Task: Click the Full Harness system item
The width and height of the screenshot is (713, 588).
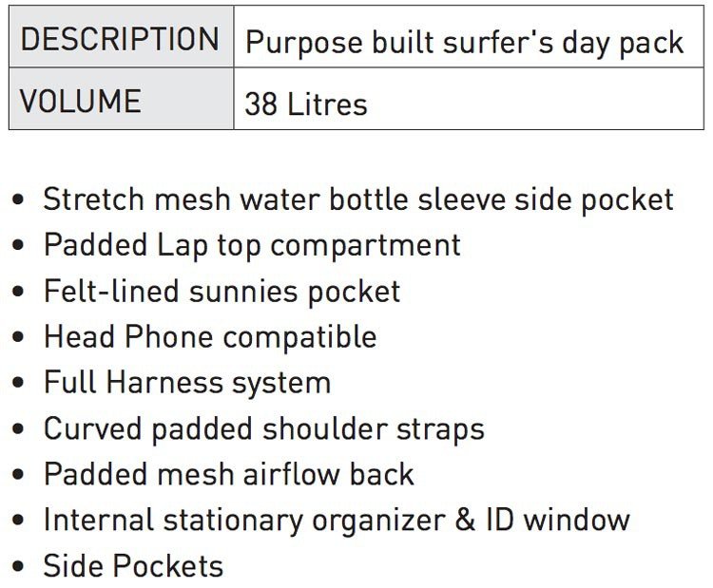Action: click(x=187, y=382)
